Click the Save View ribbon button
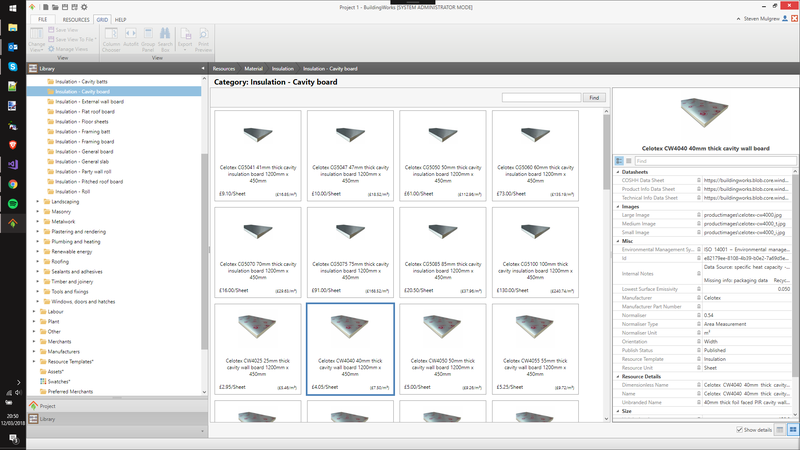Viewport: 800px width, 450px height. coord(63,30)
